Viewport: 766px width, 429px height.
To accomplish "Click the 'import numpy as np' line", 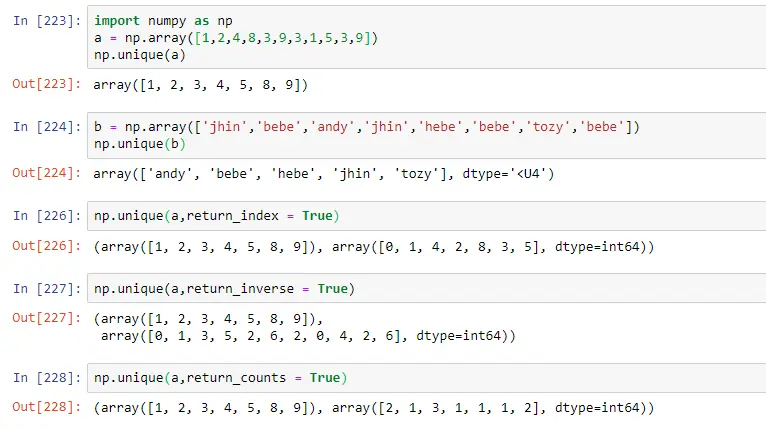I will [x=163, y=21].
